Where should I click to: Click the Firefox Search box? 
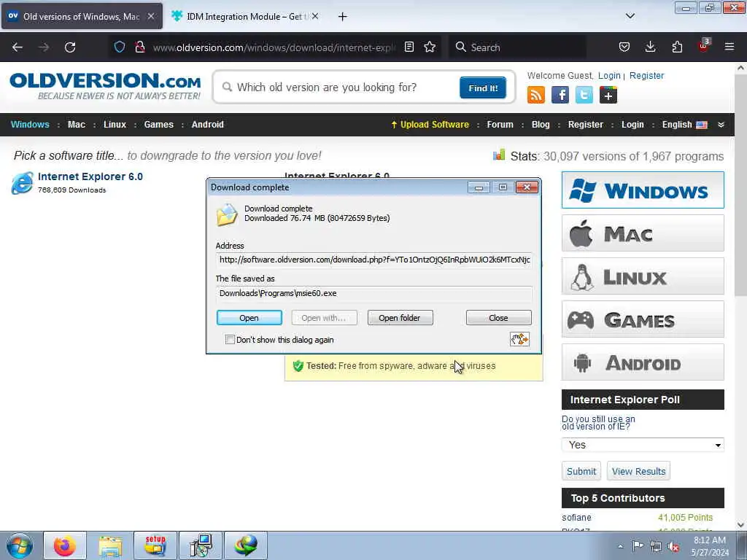point(517,47)
